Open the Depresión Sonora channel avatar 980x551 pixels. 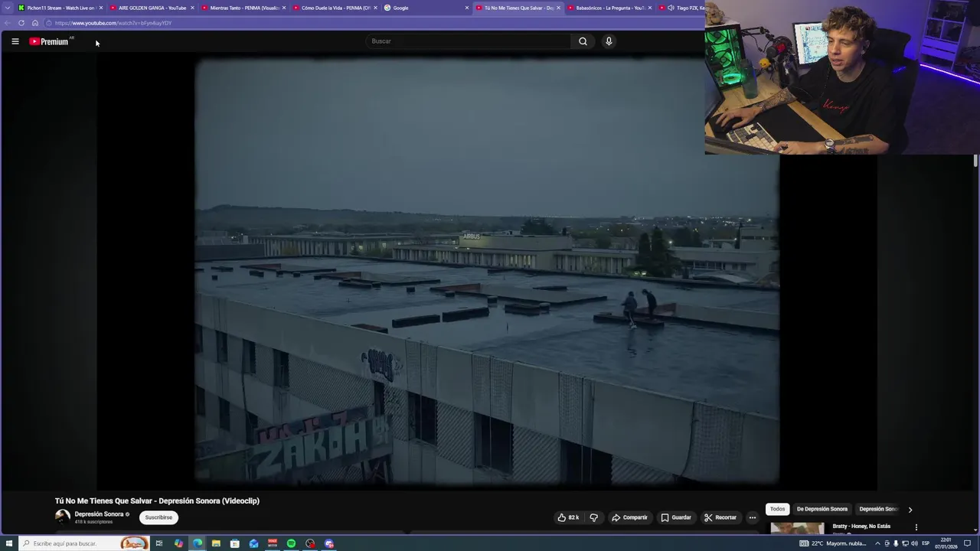click(x=63, y=517)
